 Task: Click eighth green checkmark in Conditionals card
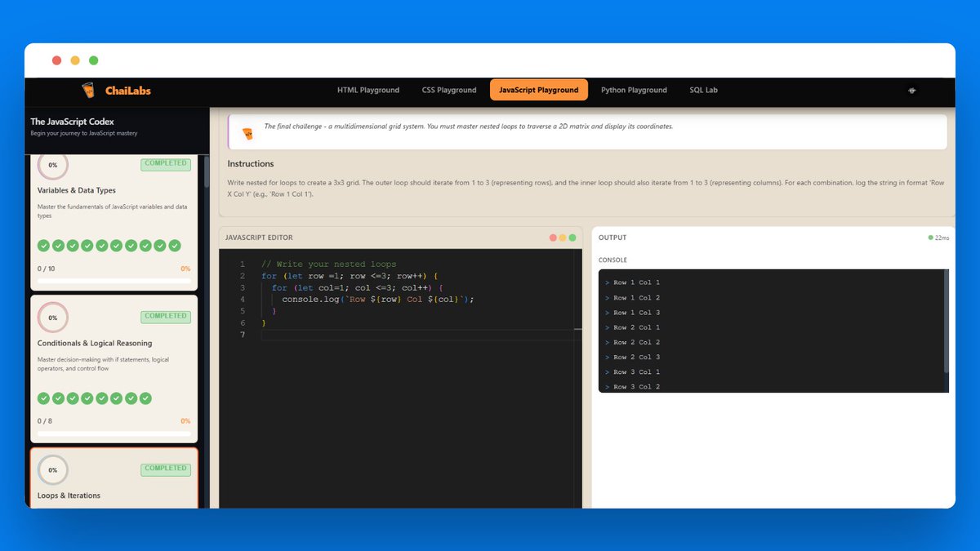[145, 398]
